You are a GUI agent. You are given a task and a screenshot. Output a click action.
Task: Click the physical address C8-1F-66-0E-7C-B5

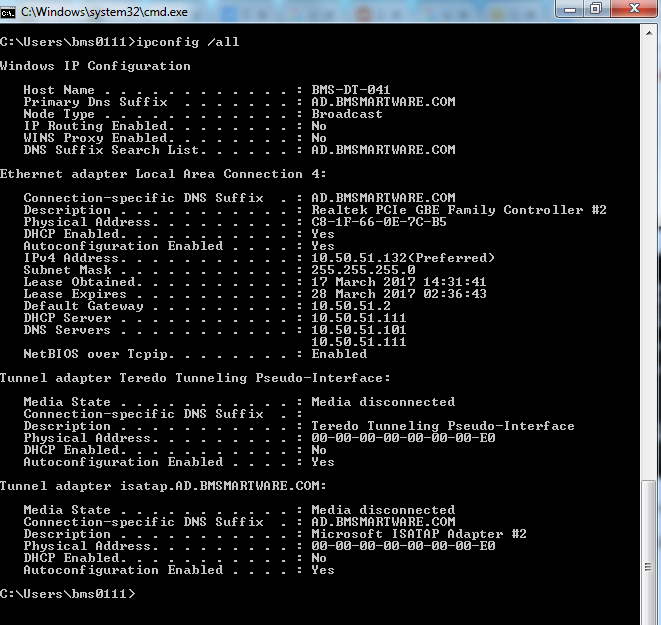(x=379, y=222)
